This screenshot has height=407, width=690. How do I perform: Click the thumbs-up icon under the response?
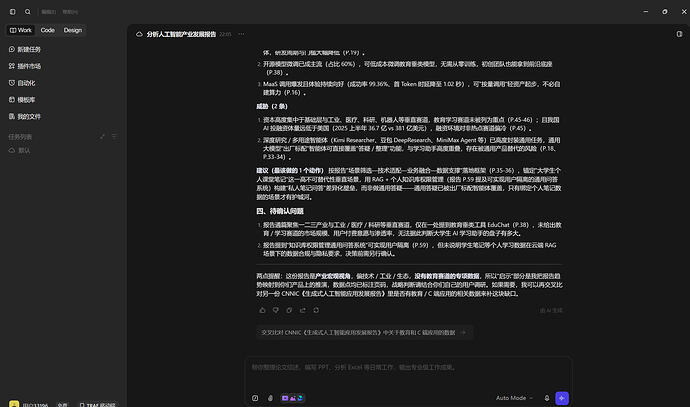tap(262, 310)
